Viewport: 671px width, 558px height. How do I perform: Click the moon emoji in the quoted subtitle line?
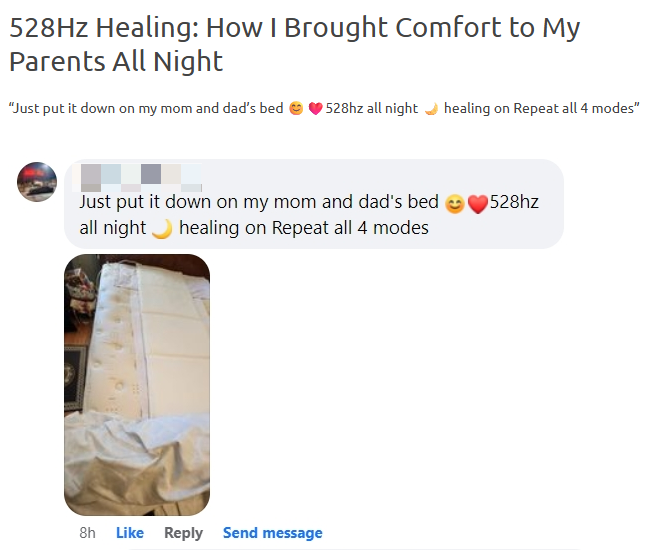(x=431, y=109)
